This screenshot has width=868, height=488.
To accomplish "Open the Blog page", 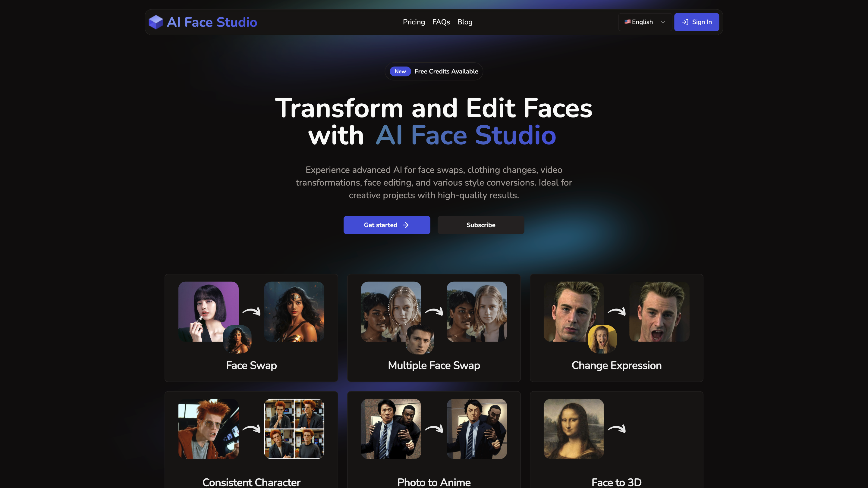I will coord(465,22).
